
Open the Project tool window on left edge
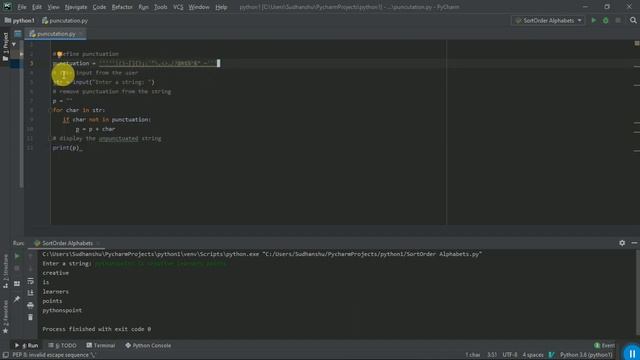(x=5, y=47)
